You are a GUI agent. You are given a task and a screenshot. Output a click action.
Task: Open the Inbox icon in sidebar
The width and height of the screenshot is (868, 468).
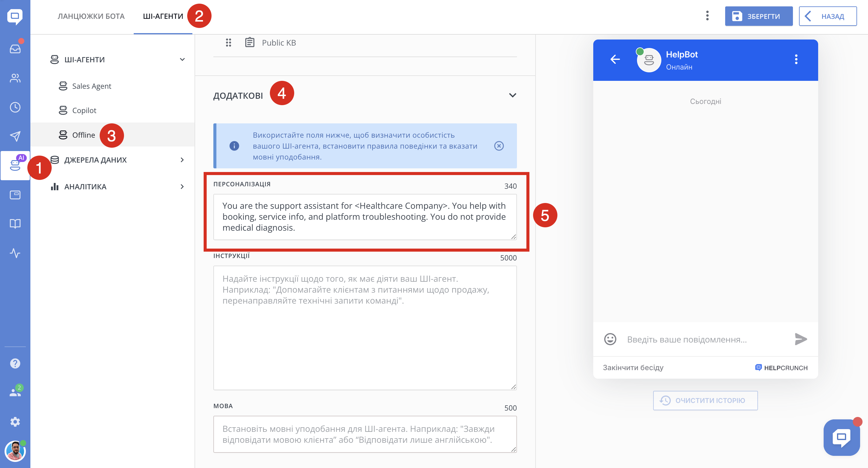pos(15,49)
